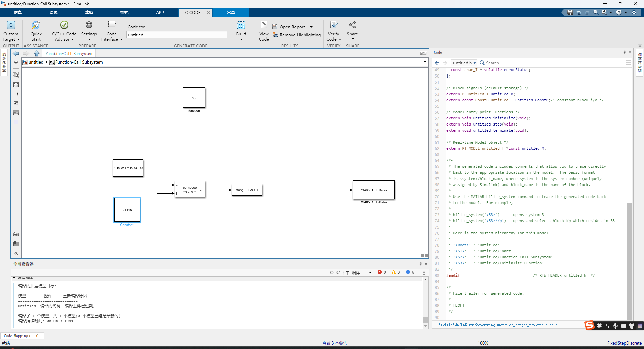Viewport: 644px width, 349px height.
Task: Open the untitled.h file selector dropdown
Action: click(x=464, y=63)
